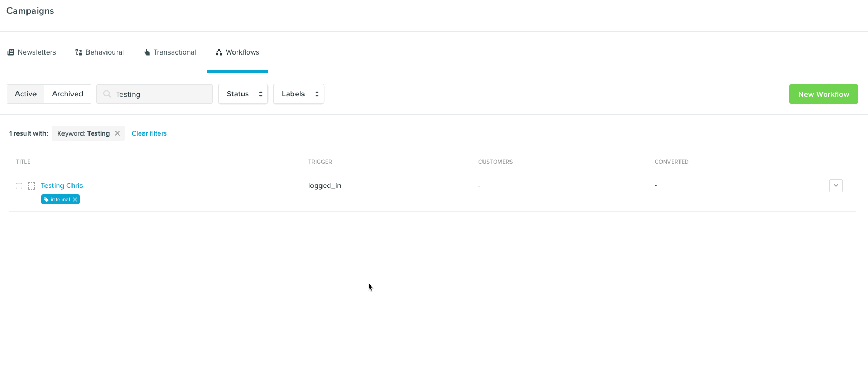Click the search magnifier icon
The height and width of the screenshot is (376, 868).
[x=107, y=94]
